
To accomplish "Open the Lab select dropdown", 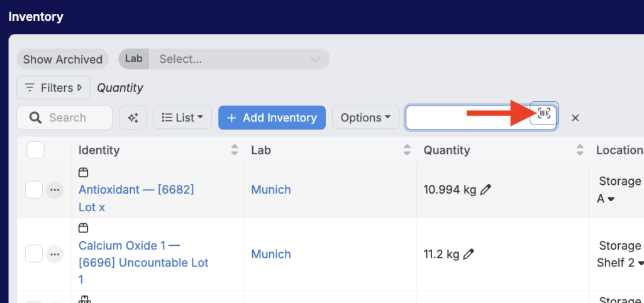I will (x=239, y=59).
